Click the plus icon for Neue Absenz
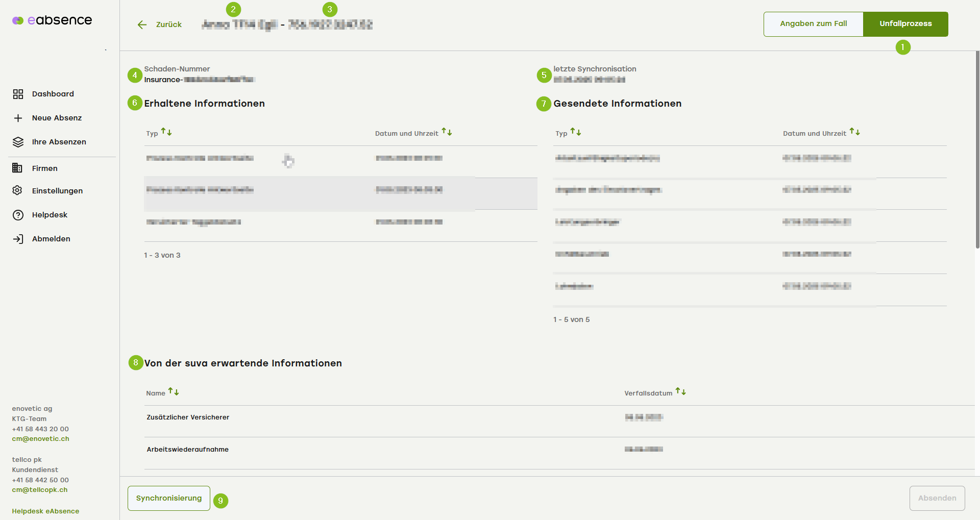Viewport: 980px width, 520px height. click(18, 118)
